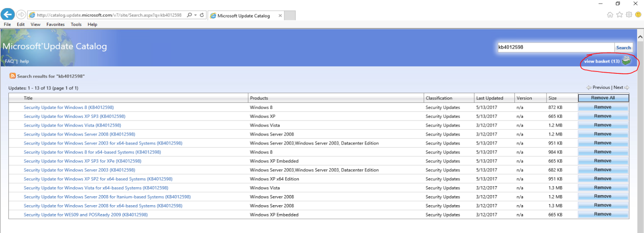Remove the Windows XP SP3 for XPe update
Image resolution: width=644 pixels, height=233 pixels.
click(603, 161)
